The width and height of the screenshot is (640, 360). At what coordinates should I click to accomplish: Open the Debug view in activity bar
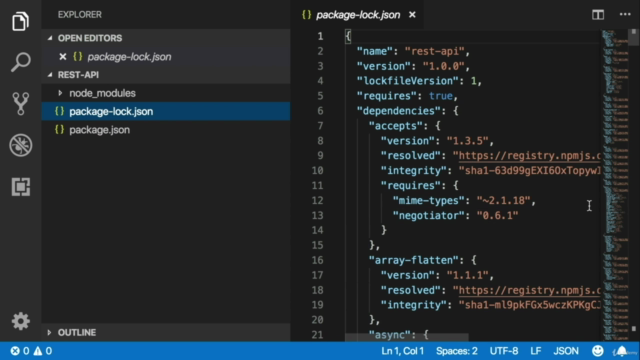[20, 145]
